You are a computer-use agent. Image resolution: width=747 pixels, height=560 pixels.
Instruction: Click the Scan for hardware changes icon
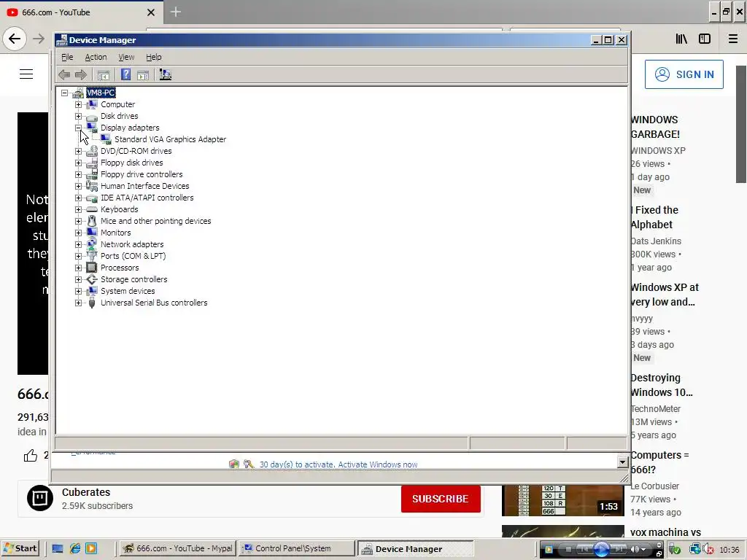pyautogui.click(x=166, y=75)
